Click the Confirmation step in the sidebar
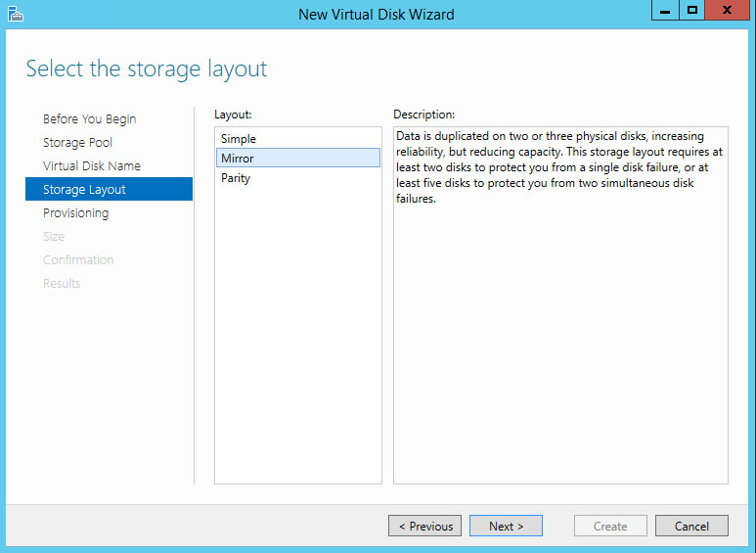Viewport: 756px width, 553px height. pyautogui.click(x=78, y=260)
